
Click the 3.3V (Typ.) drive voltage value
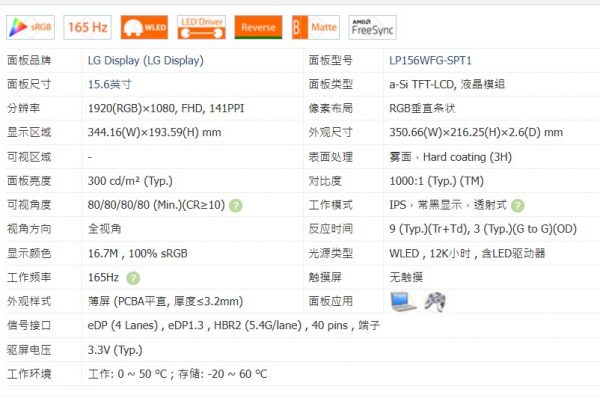115,350
